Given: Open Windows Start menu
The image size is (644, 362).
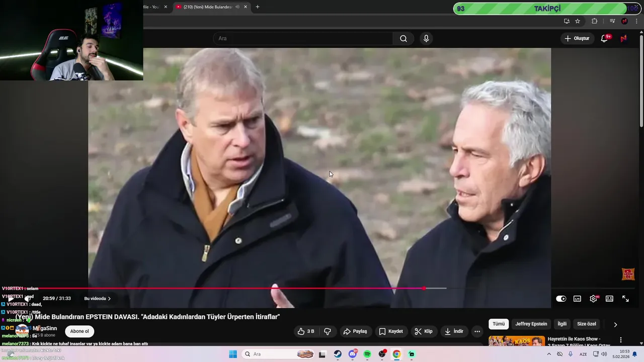Looking at the screenshot, I should click(x=233, y=354).
